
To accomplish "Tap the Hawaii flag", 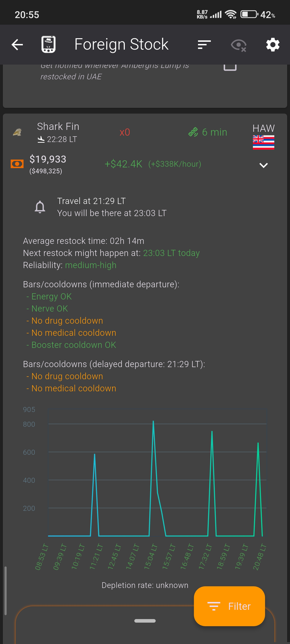I will click(x=263, y=142).
